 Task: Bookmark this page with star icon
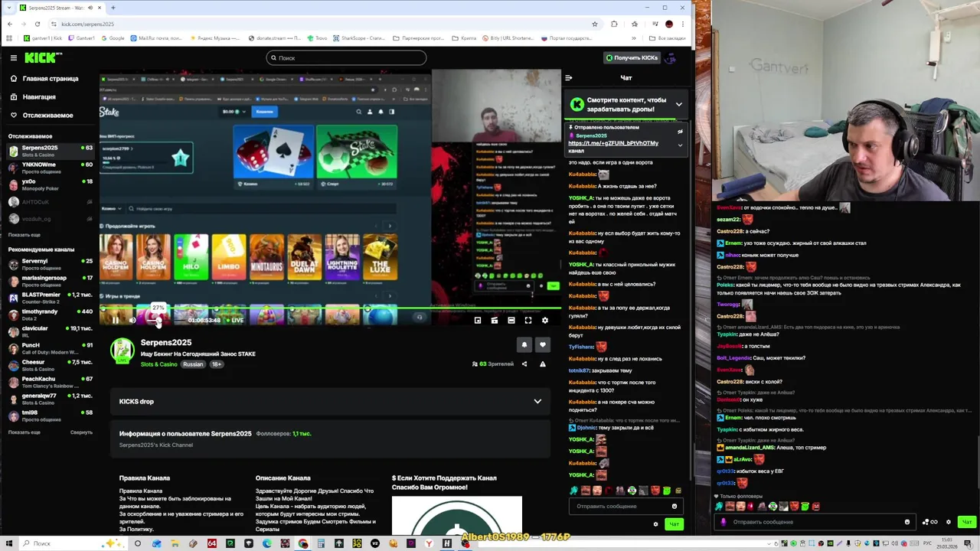595,24
